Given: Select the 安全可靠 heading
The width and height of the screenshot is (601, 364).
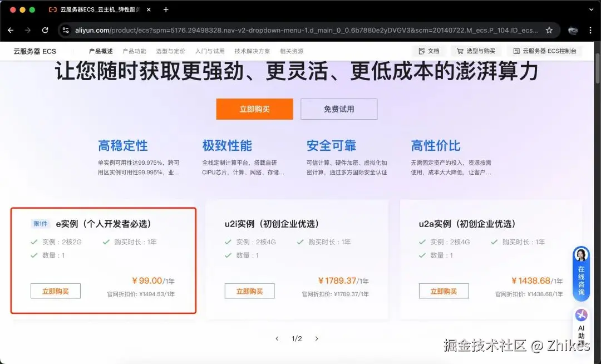Looking at the screenshot, I should point(332,146).
